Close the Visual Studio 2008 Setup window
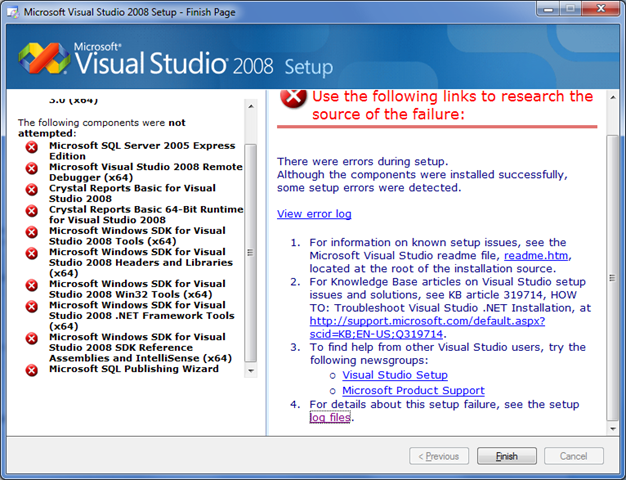Viewport: 626px width, 480px height. coord(601,9)
